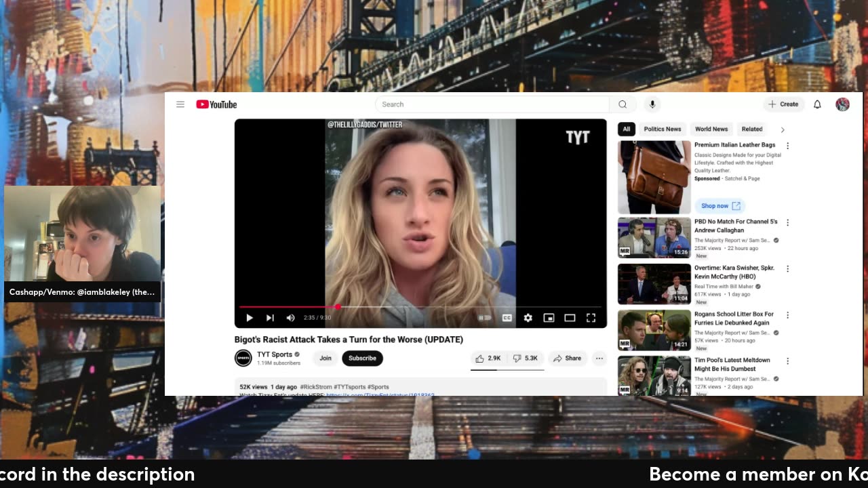Click the Cashapp/Venmo caption text
Screen dimensions: 868x488
tap(82, 292)
